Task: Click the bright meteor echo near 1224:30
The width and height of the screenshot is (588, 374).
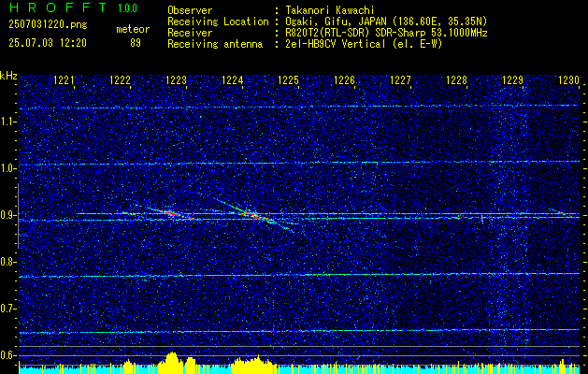Action: (256, 216)
